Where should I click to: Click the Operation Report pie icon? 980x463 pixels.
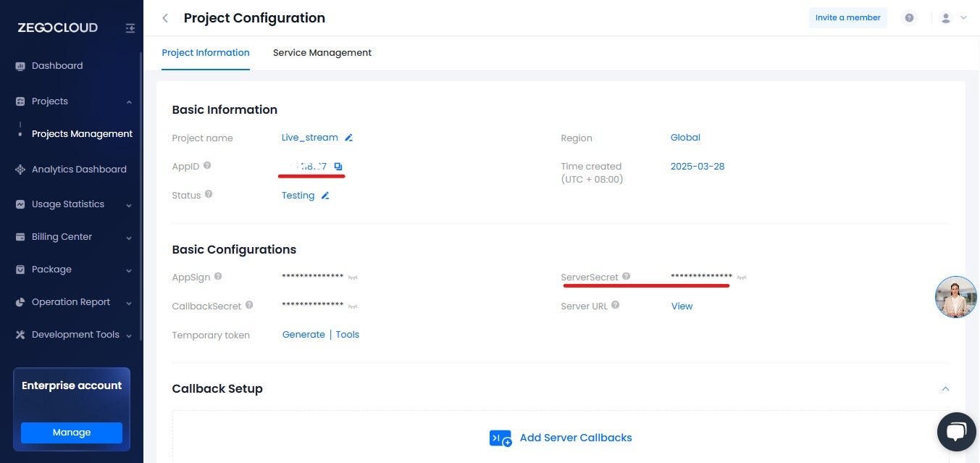click(20, 302)
